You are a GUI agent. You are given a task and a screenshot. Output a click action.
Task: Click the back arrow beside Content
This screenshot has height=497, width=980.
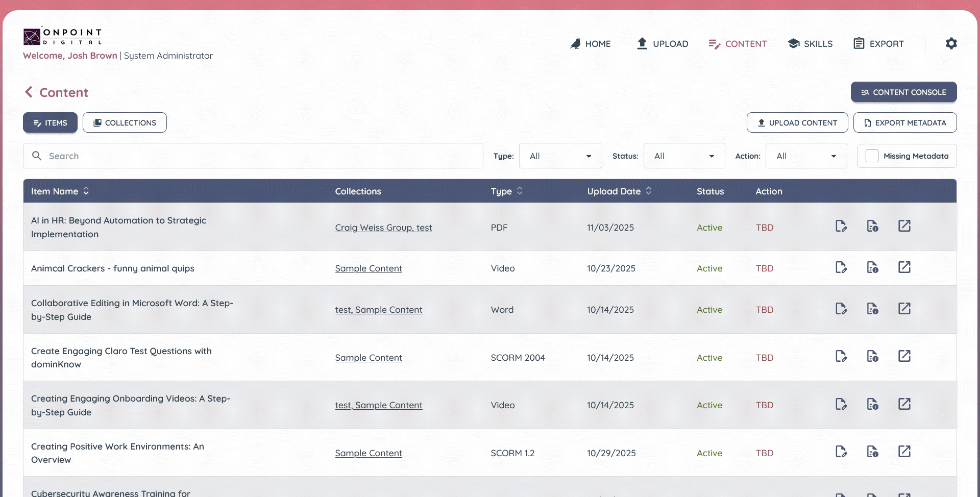click(x=29, y=92)
